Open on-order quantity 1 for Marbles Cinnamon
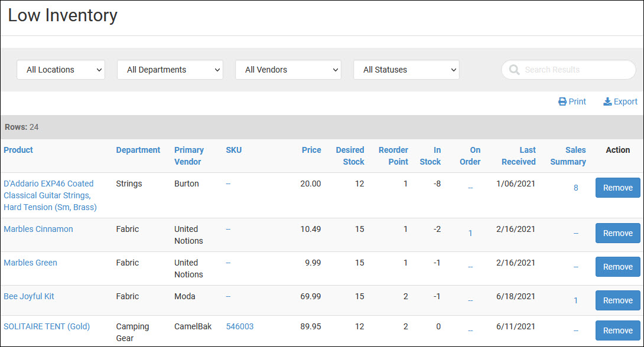This screenshot has width=644, height=347. 470,234
